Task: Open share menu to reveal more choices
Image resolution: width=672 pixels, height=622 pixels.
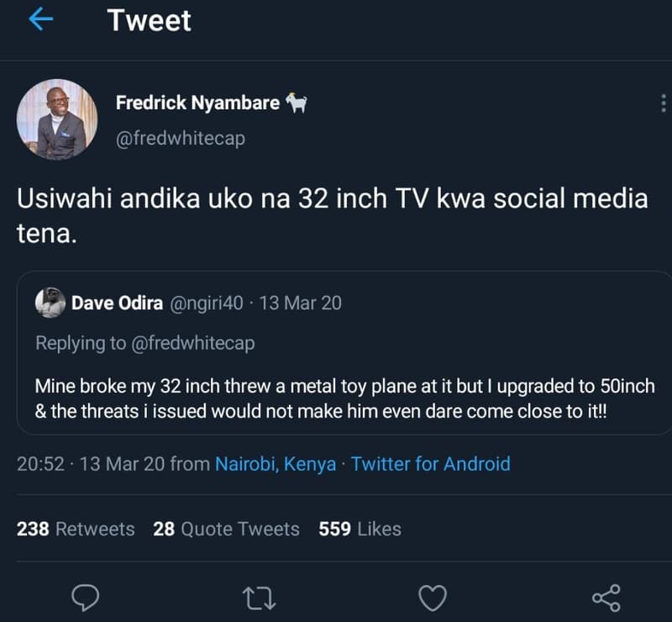Action: pyautogui.click(x=603, y=598)
